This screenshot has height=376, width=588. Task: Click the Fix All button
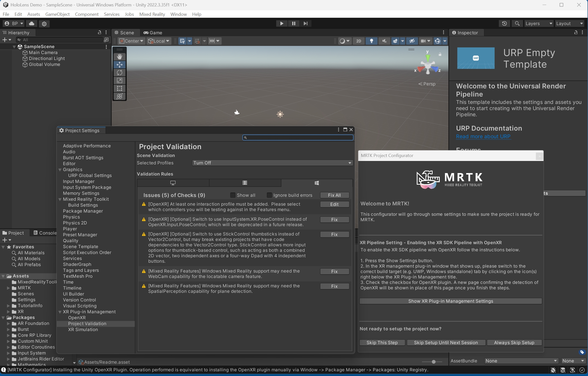[x=334, y=195]
